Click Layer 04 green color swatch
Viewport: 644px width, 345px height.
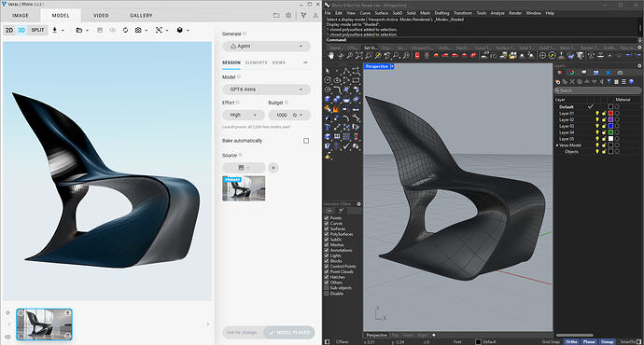(x=610, y=132)
